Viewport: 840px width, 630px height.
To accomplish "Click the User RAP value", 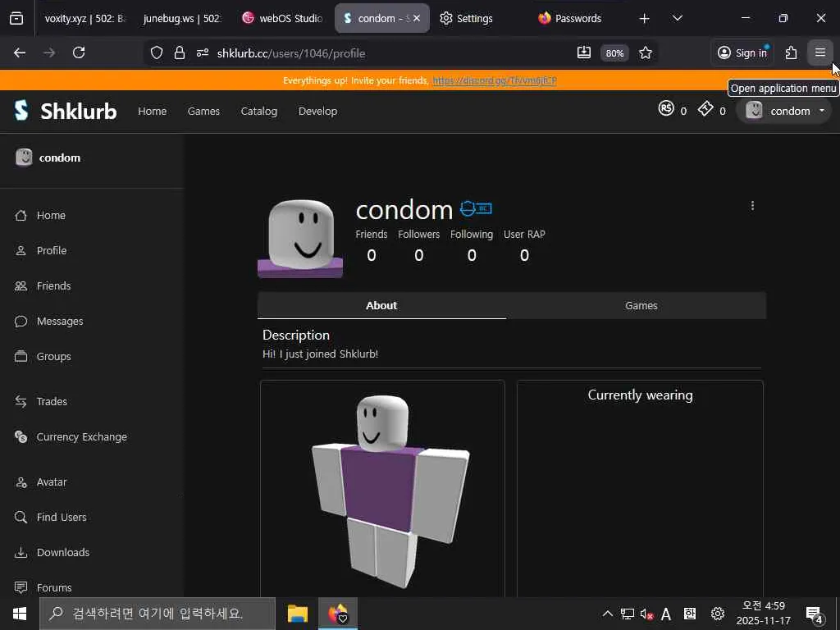I will point(524,255).
